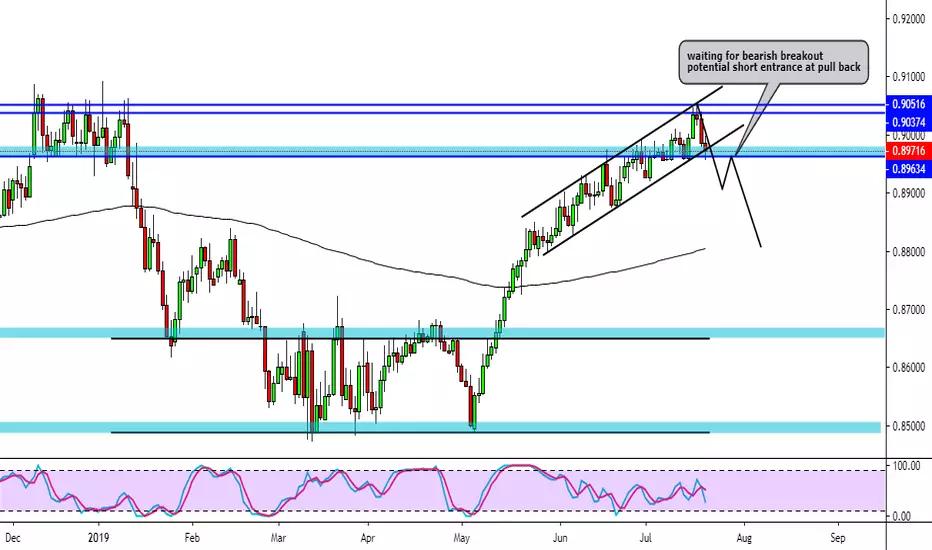Click the blue 0.90374 price label

click(908, 122)
